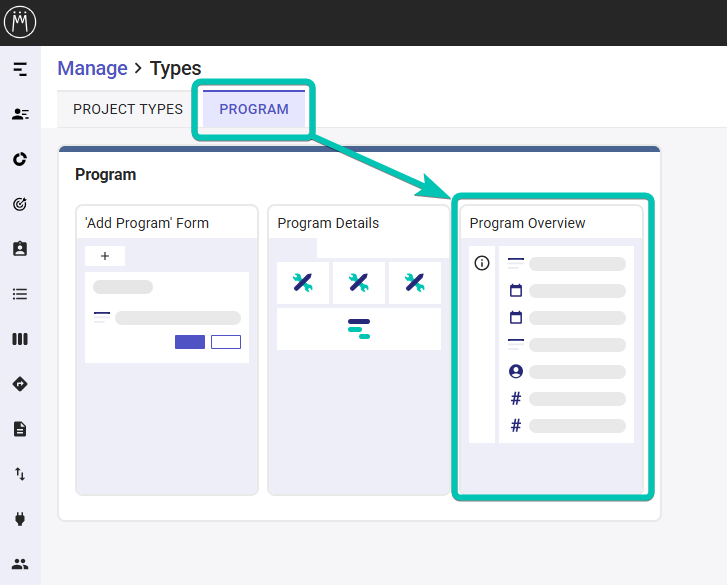Viewport: 727px width, 585px height.
Task: Click the Program section heading
Action: pyautogui.click(x=106, y=175)
